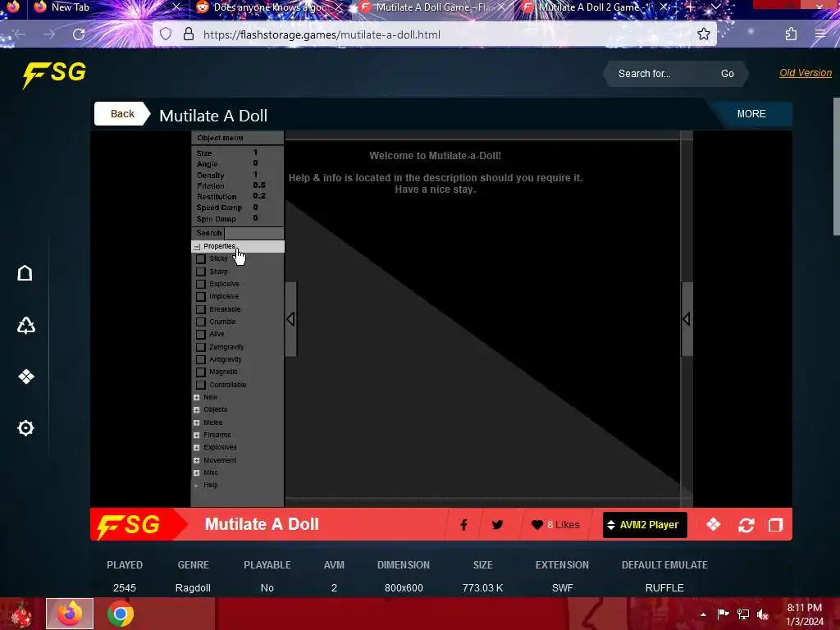Open Firefox from the taskbar
This screenshot has height=630, width=840.
(x=70, y=614)
